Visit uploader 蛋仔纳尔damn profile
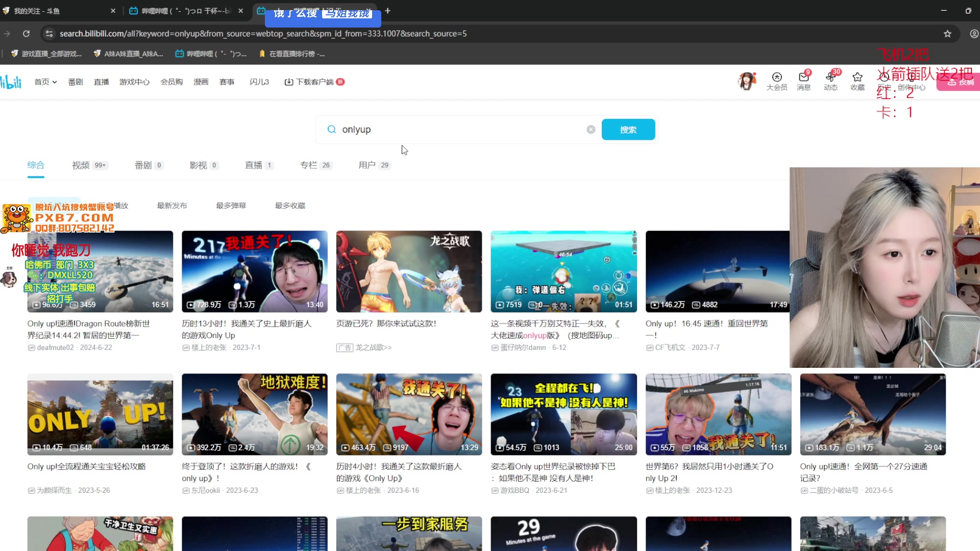 (x=523, y=347)
